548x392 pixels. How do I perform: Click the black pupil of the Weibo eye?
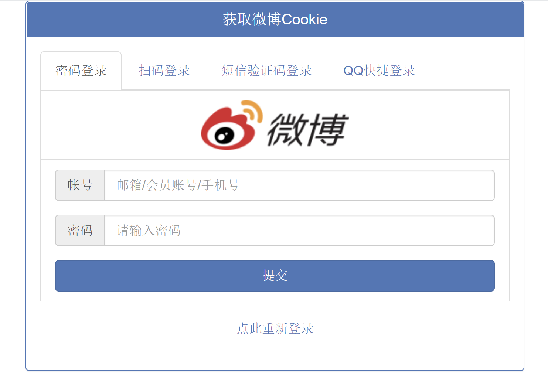coord(222,137)
